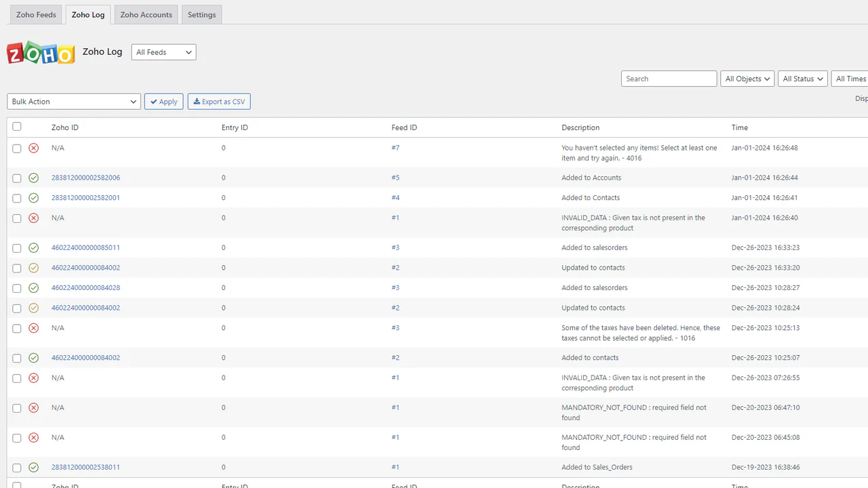
Task: Check the row for Feed #7 error
Action: pos(17,148)
